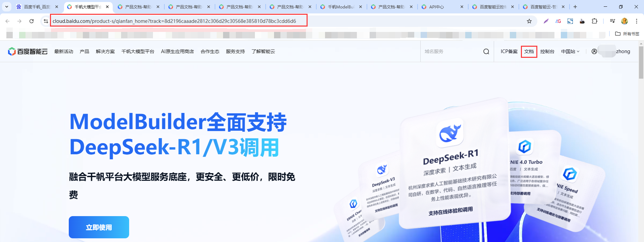
Task: Go back to previous page
Action: click(7, 21)
